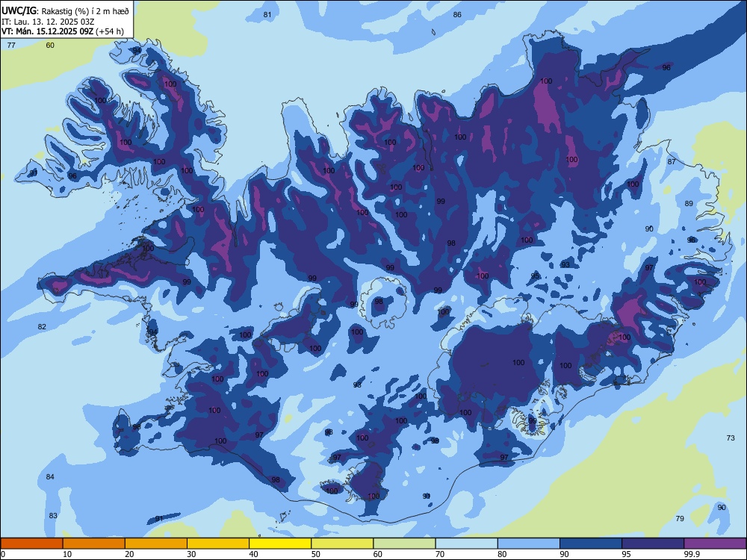Click the map value '73' over the southeast sea

tap(731, 438)
